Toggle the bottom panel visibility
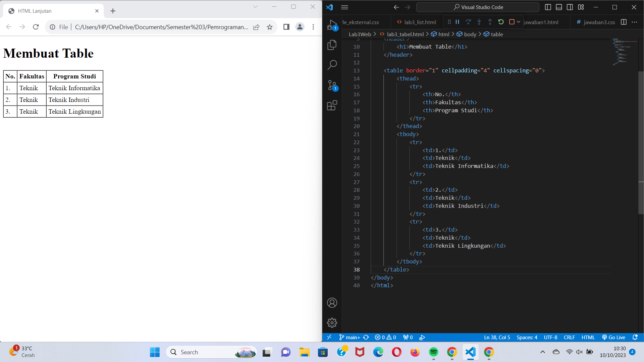The height and width of the screenshot is (362, 644). pos(558,7)
